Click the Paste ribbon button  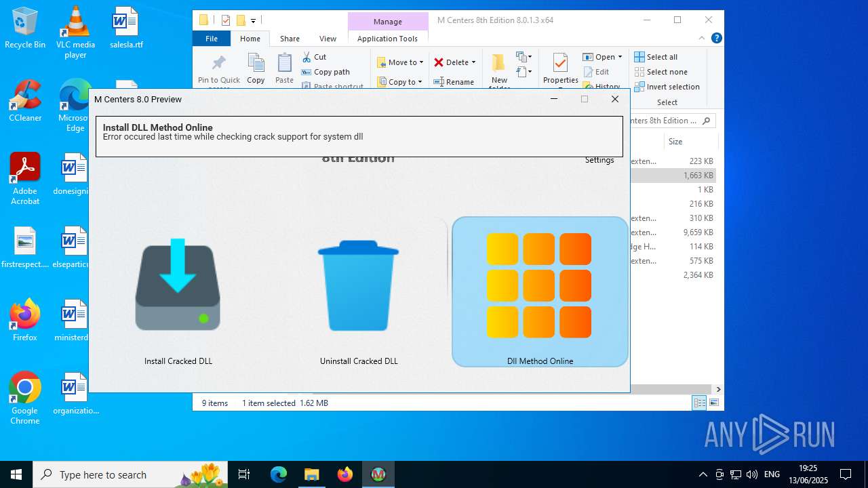[x=284, y=68]
